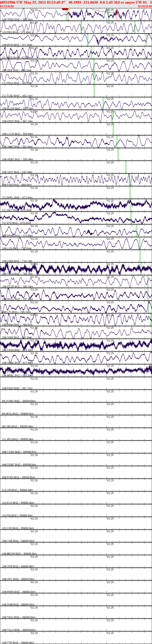Select the UO PIN BHZ station label
This screenshot has height=644, width=152.
(18, 516)
